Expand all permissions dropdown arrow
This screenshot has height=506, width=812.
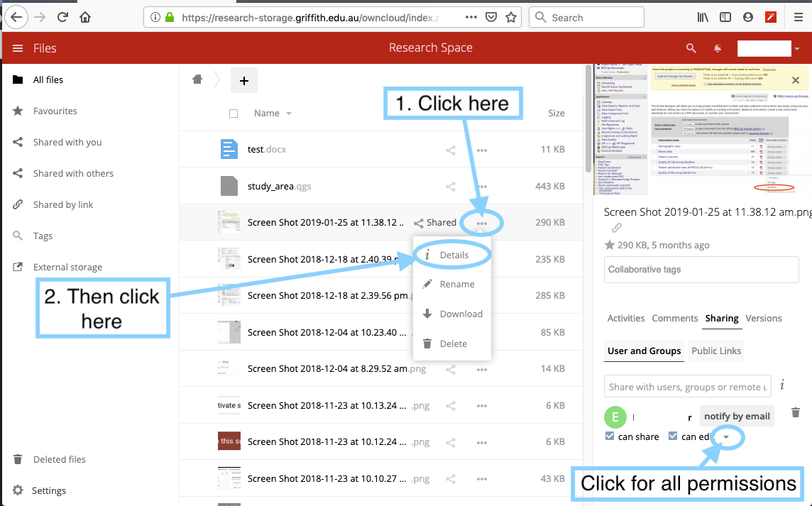725,437
